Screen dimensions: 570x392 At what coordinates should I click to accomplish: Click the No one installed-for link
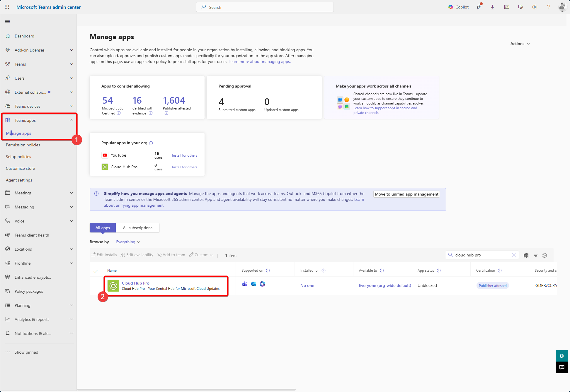tap(307, 285)
